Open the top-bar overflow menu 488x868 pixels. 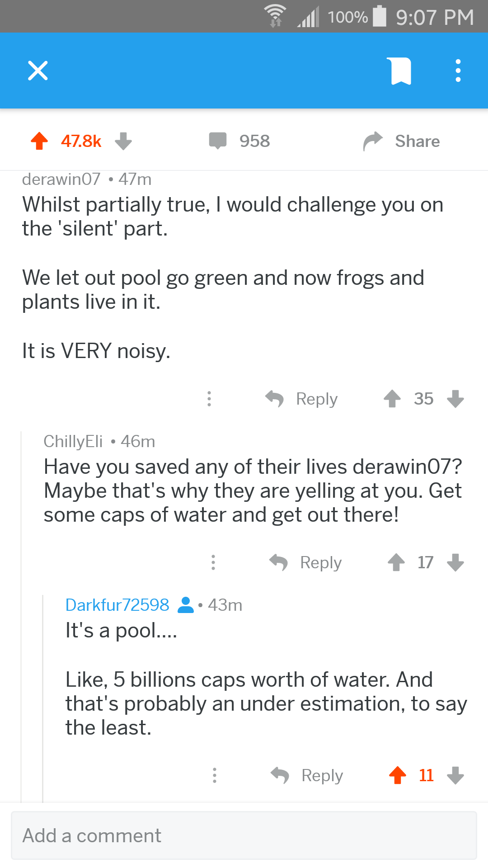(x=458, y=71)
